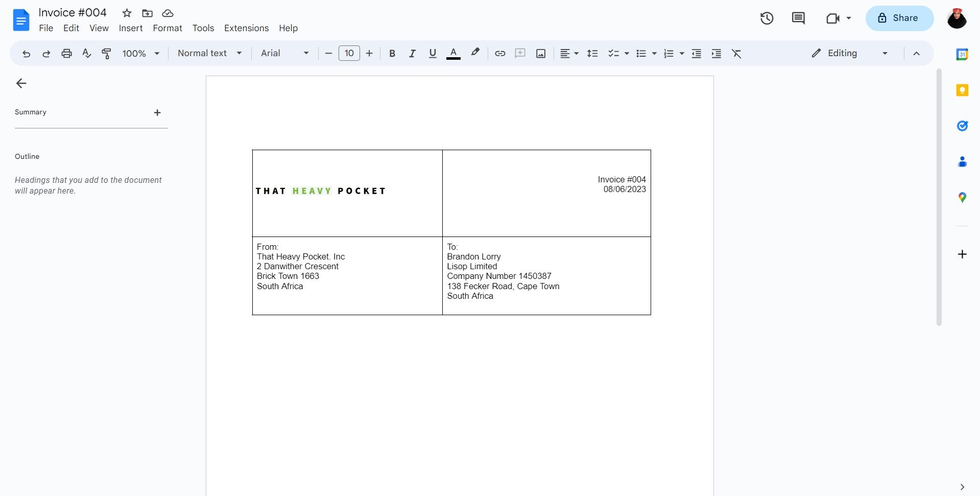Click the Redo icon
The height and width of the screenshot is (496, 980).
(x=46, y=54)
